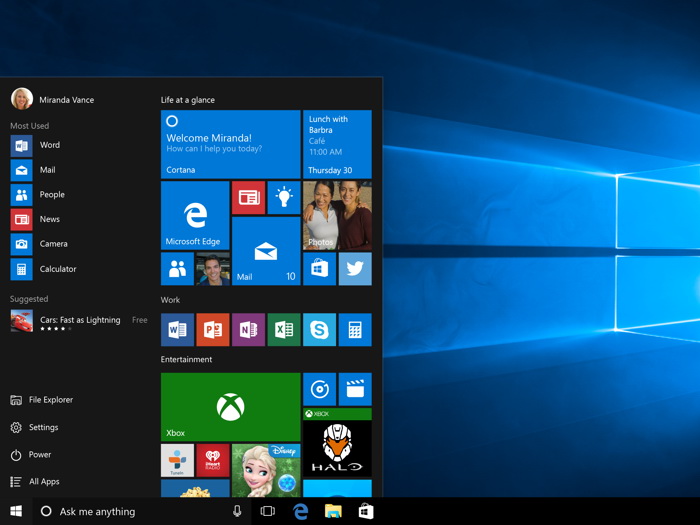This screenshot has height=525, width=700.
Task: Open the Power options menu
Action: (31, 454)
